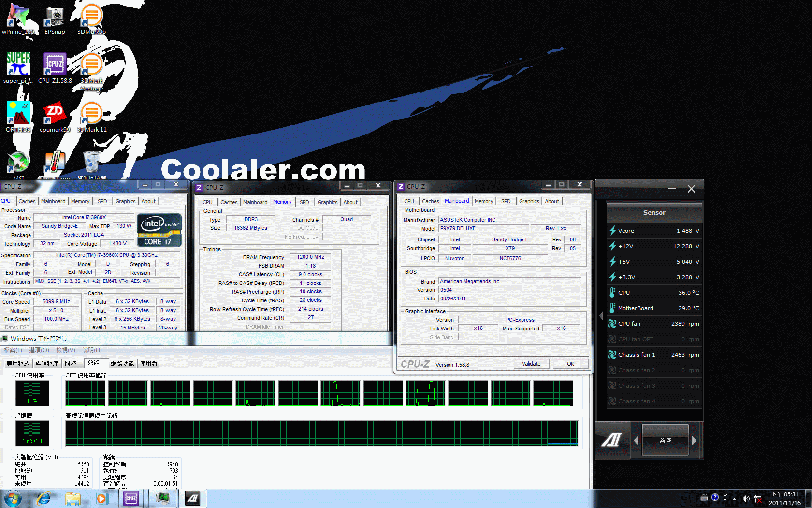The height and width of the screenshot is (508, 812).
Task: Select the ORTHOS desktop icon
Action: point(18,117)
